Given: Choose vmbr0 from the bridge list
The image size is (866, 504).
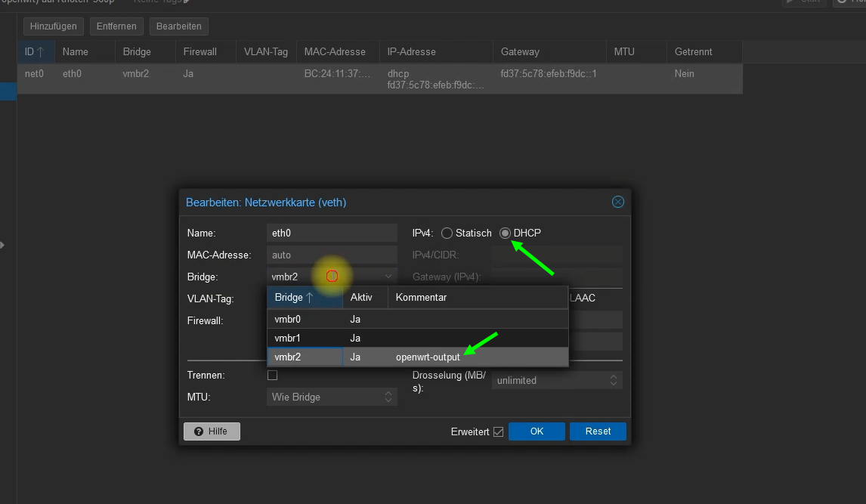Looking at the screenshot, I should point(288,320).
